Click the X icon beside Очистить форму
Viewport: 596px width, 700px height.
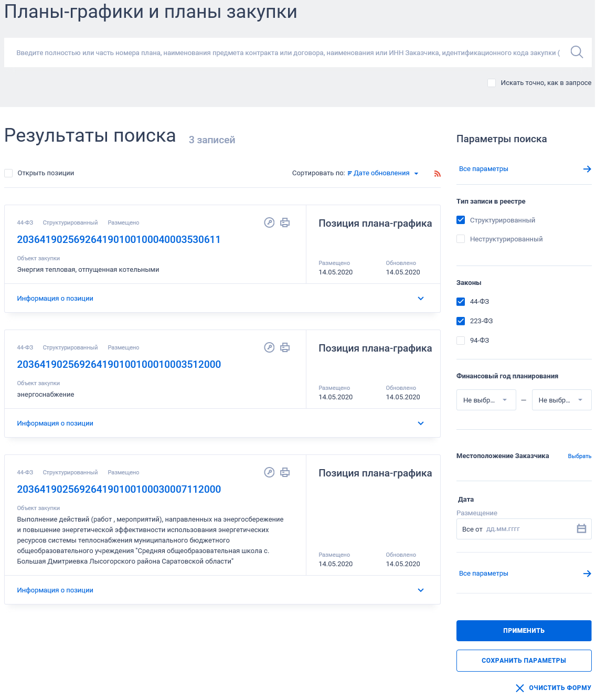coord(520,688)
